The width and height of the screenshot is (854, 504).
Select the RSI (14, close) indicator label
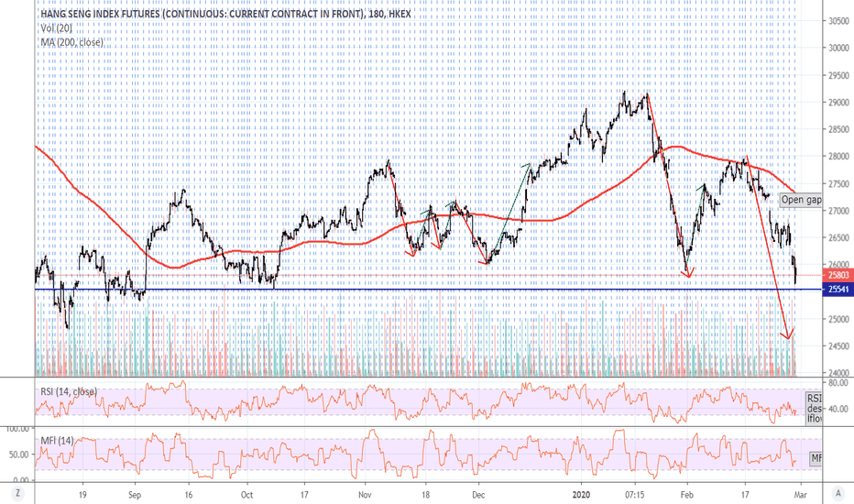point(69,392)
